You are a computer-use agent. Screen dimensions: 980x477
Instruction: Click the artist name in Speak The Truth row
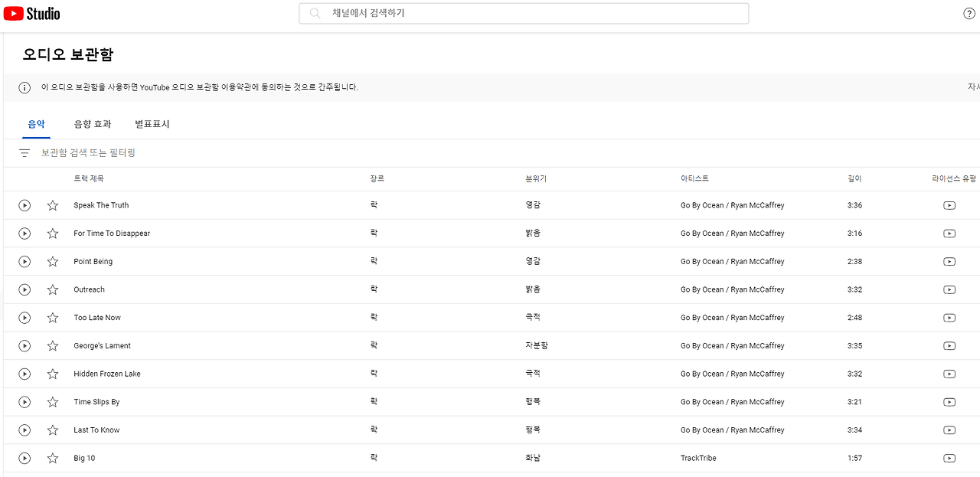pyautogui.click(x=733, y=205)
